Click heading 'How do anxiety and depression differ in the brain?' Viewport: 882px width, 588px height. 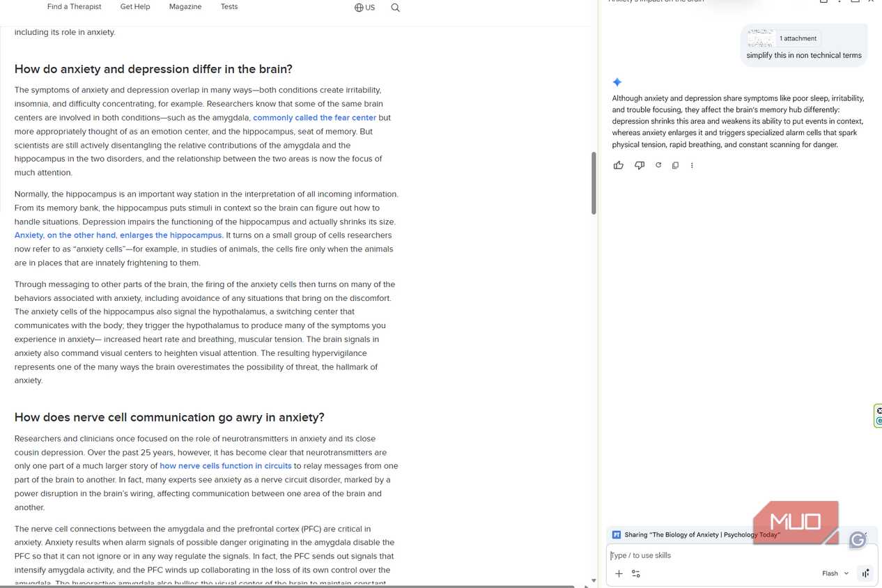[153, 69]
